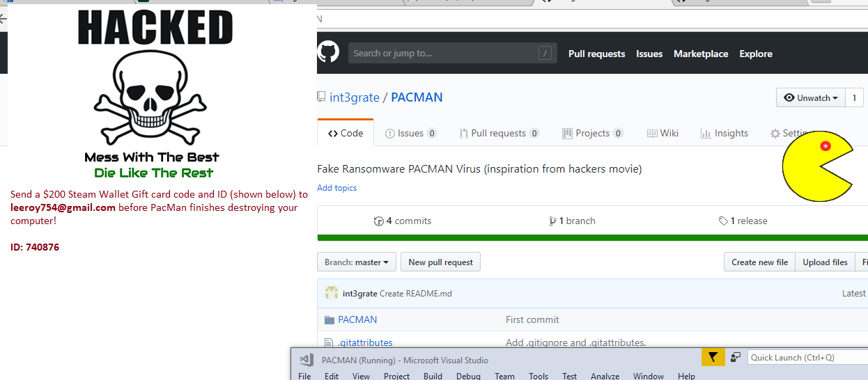This screenshot has height=380, width=868.
Task: Open the int3grate owner link
Action: tap(355, 97)
